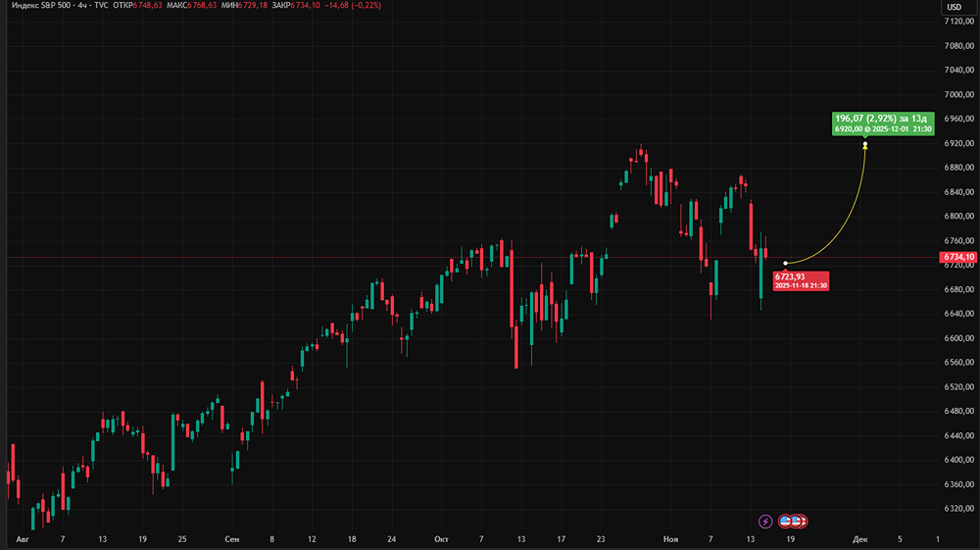The image size is (980, 550).
Task: Click the 6440,00 price axis label
Action: click(x=958, y=435)
